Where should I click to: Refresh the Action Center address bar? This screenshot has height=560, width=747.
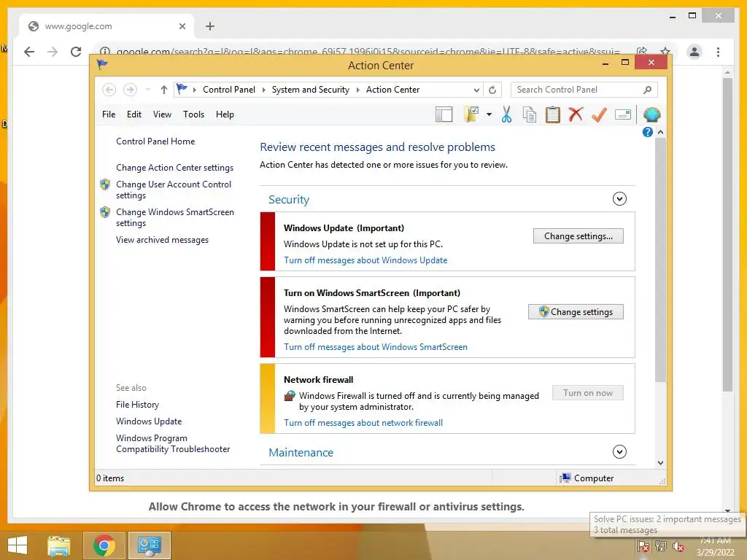492,90
